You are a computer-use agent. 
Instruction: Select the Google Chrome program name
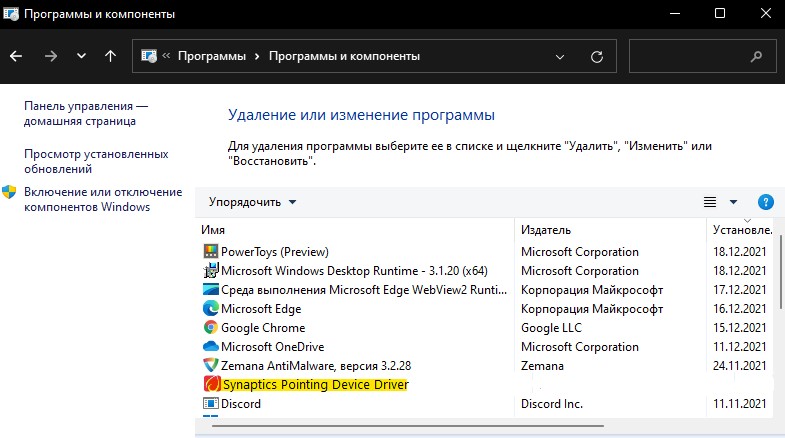[x=263, y=328]
